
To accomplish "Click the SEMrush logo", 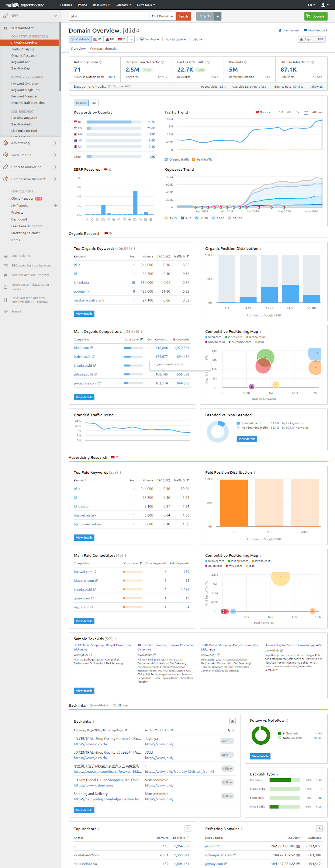I will tap(24, 5).
